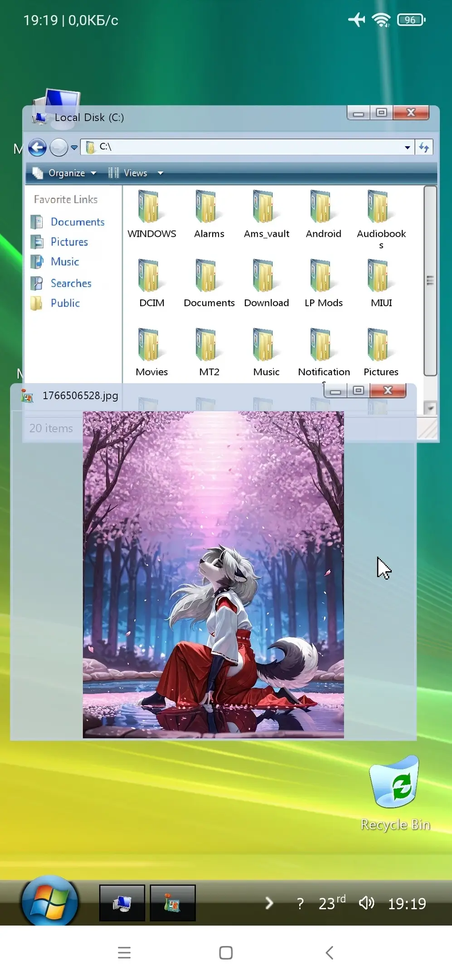Click the back navigation arrow

[x=38, y=147]
